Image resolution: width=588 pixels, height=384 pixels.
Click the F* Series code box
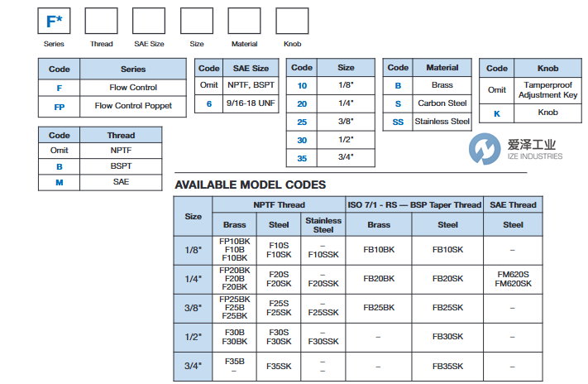click(x=54, y=21)
